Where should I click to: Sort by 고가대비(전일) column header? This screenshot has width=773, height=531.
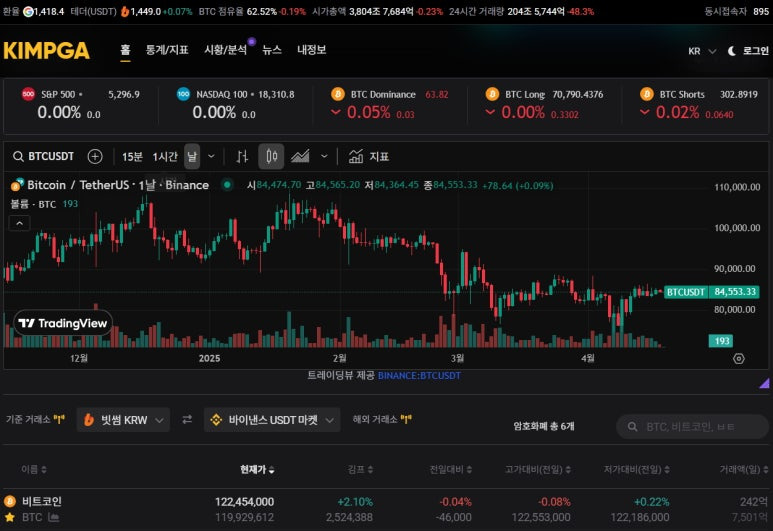pyautogui.click(x=538, y=469)
